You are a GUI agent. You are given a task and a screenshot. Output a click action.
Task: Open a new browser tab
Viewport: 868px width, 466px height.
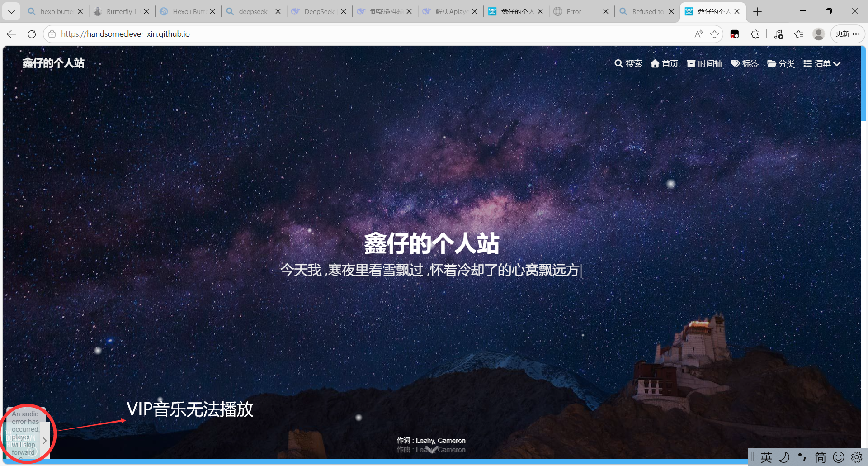click(x=758, y=12)
